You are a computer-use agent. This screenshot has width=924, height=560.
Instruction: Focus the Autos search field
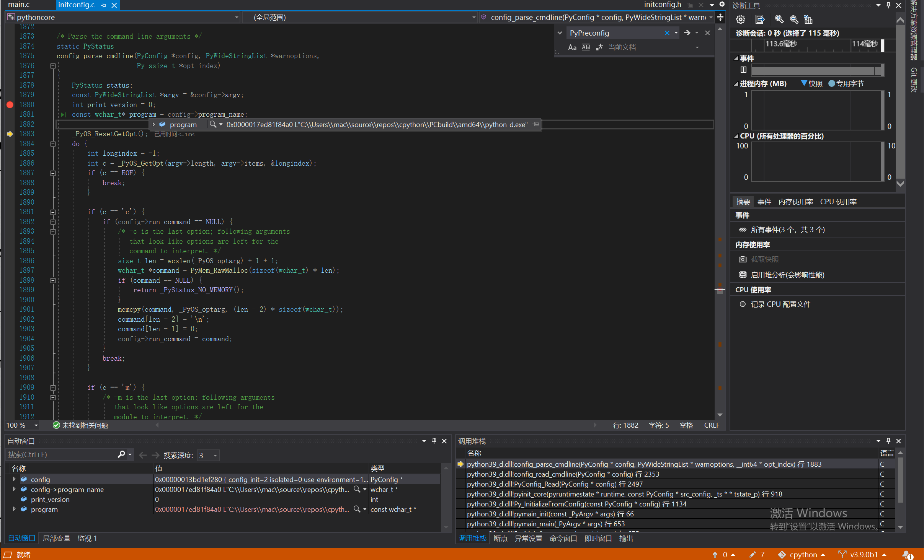tap(61, 454)
